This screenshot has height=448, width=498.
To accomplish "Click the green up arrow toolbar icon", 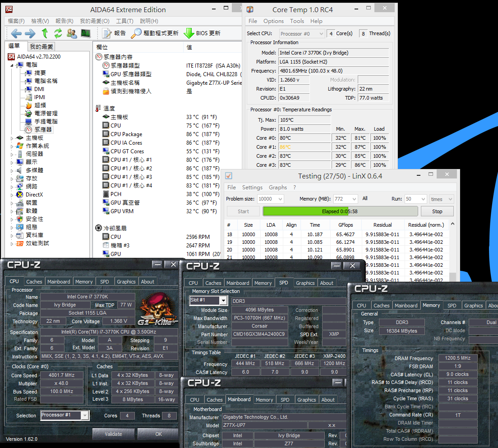I will (x=45, y=33).
